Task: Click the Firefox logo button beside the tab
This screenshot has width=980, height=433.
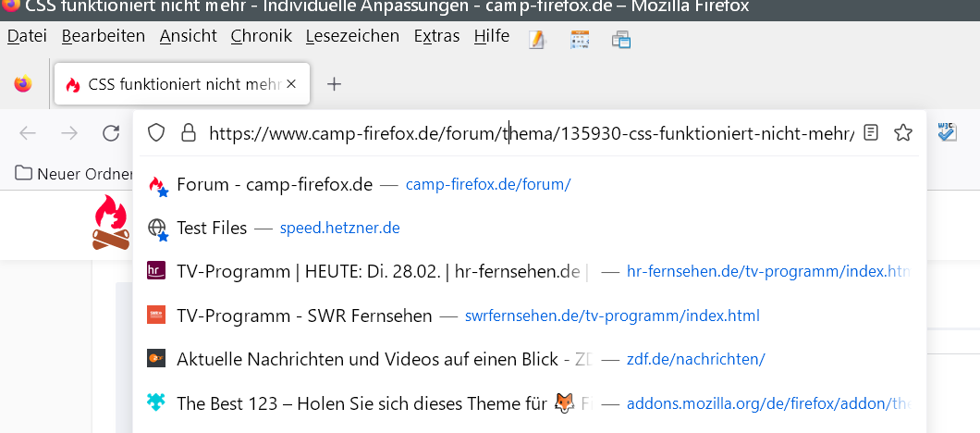Action: pyautogui.click(x=23, y=84)
